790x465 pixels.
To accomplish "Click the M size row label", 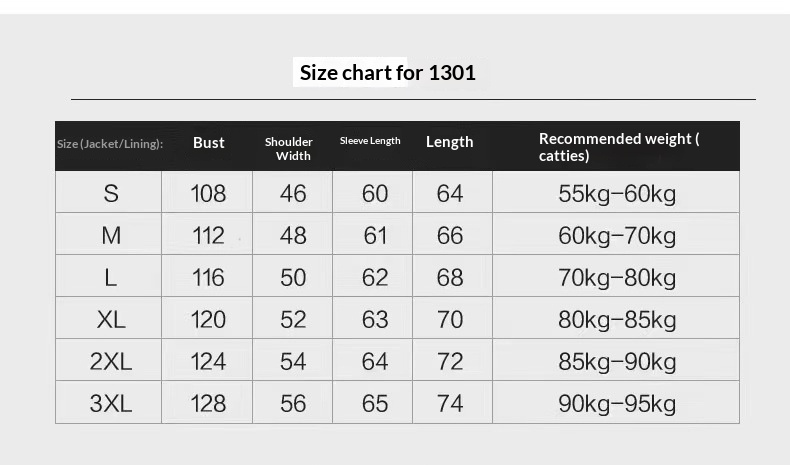I will point(110,236).
